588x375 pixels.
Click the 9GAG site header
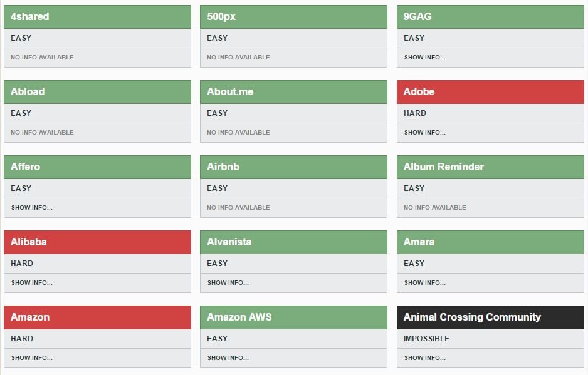click(x=490, y=17)
